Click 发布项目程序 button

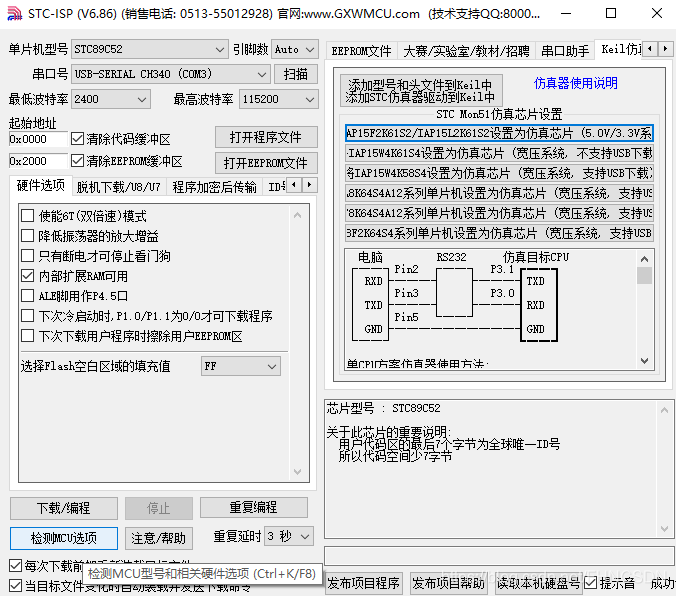(x=363, y=583)
